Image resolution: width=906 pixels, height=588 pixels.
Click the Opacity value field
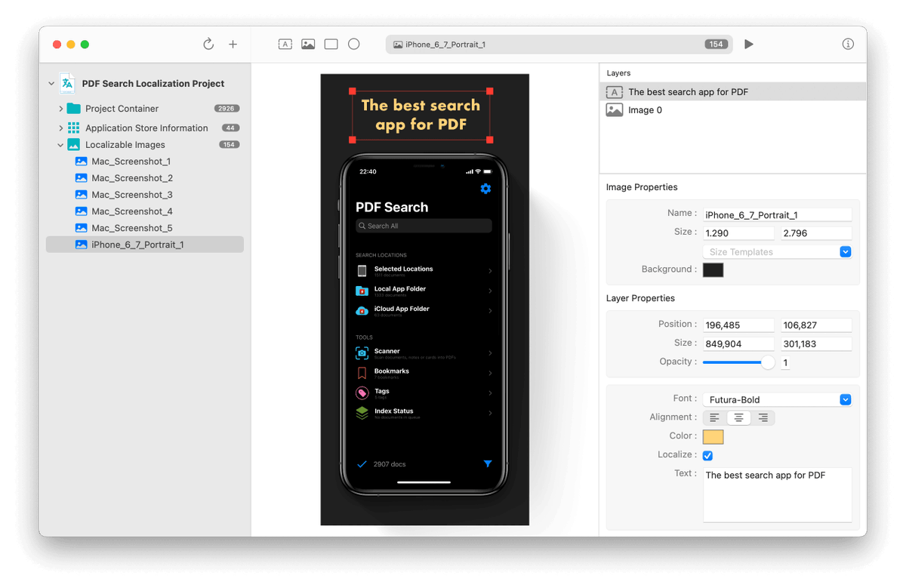pos(786,363)
